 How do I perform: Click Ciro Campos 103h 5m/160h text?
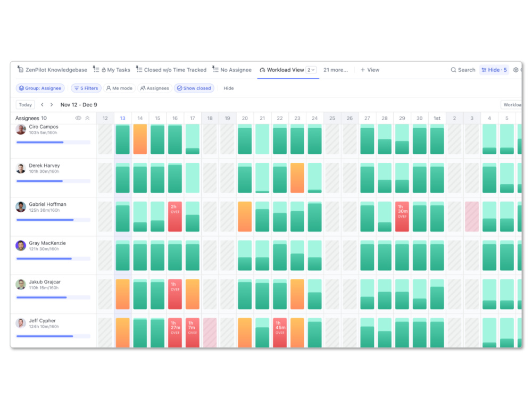pos(43,132)
